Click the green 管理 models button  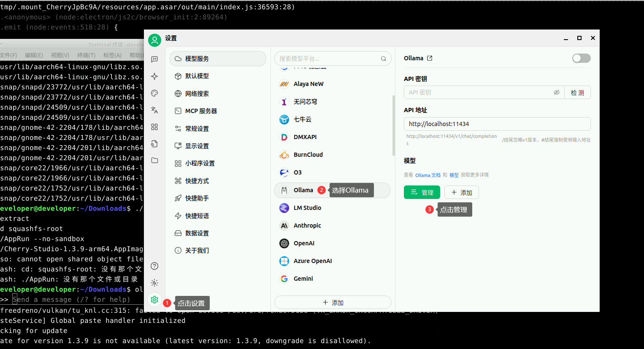[422, 192]
